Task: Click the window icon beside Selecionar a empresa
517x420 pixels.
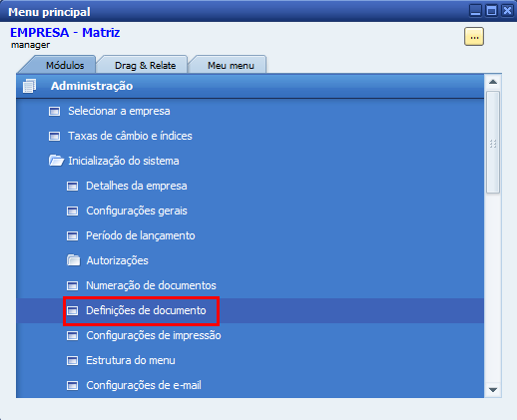Action: (55, 111)
